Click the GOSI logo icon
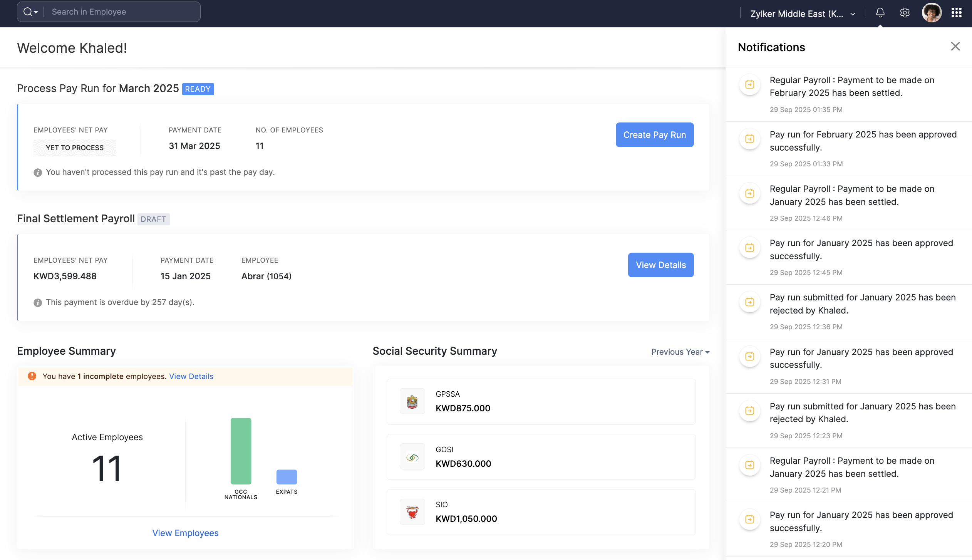Screen dimensions: 972x560 pyautogui.click(x=412, y=457)
